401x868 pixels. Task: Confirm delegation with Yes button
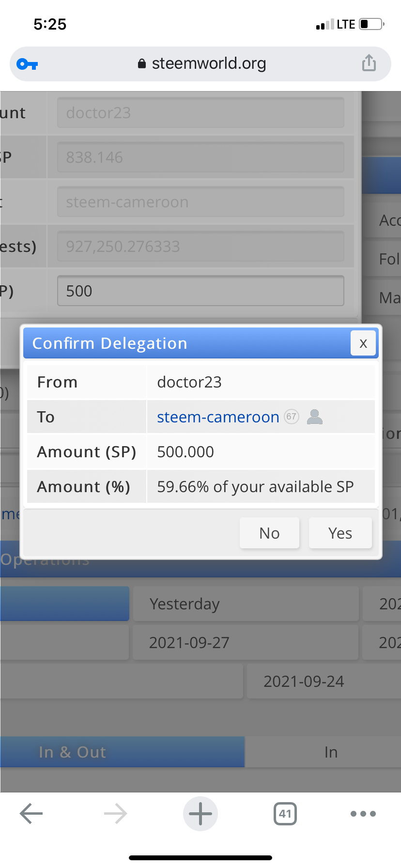point(340,533)
